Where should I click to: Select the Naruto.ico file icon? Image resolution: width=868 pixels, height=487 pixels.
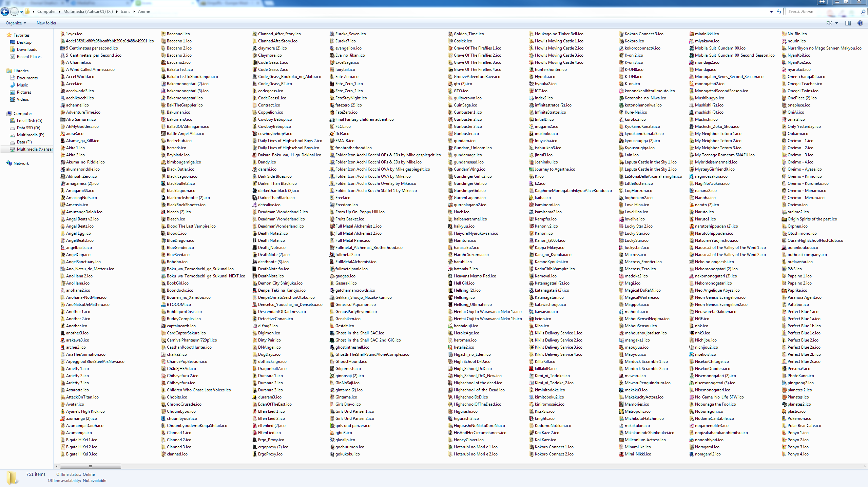[704, 212]
